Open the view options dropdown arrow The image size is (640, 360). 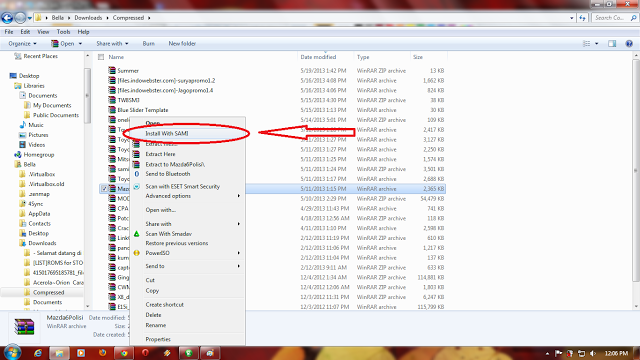tap(596, 43)
